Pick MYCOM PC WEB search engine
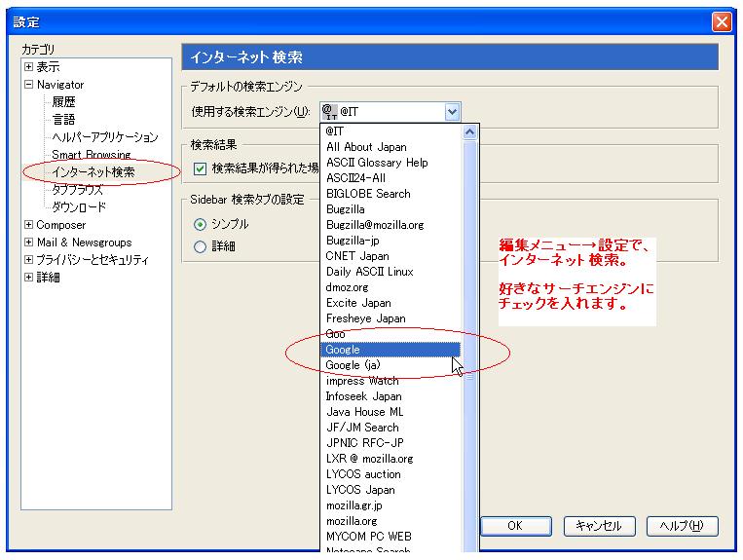The image size is (743, 560). 390,537
